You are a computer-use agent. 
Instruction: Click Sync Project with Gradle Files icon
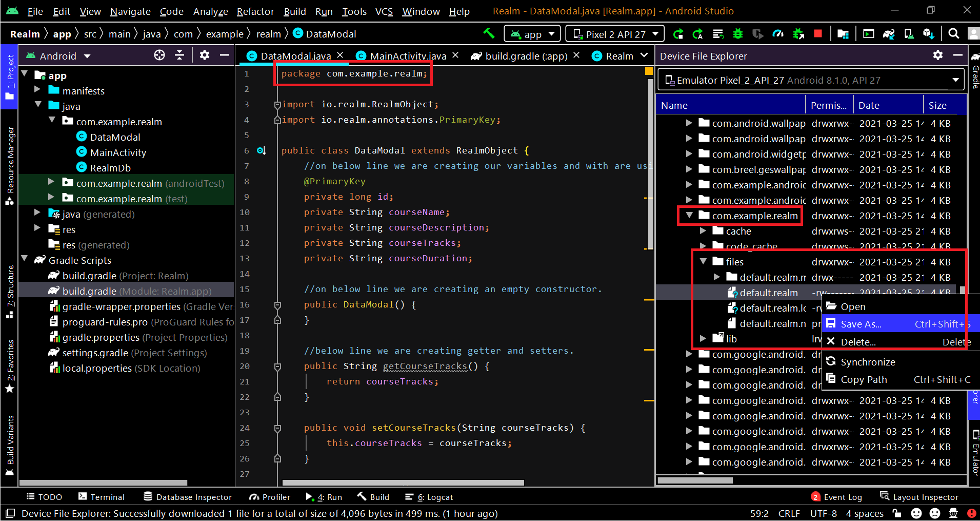889,34
